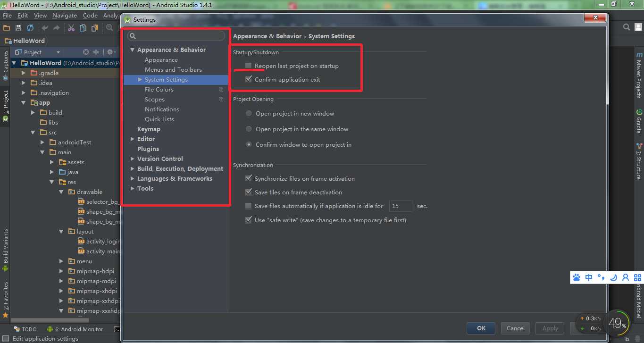Image resolution: width=644 pixels, height=343 pixels.
Task: Toggle Confirm application exit checkbox
Action: click(249, 79)
